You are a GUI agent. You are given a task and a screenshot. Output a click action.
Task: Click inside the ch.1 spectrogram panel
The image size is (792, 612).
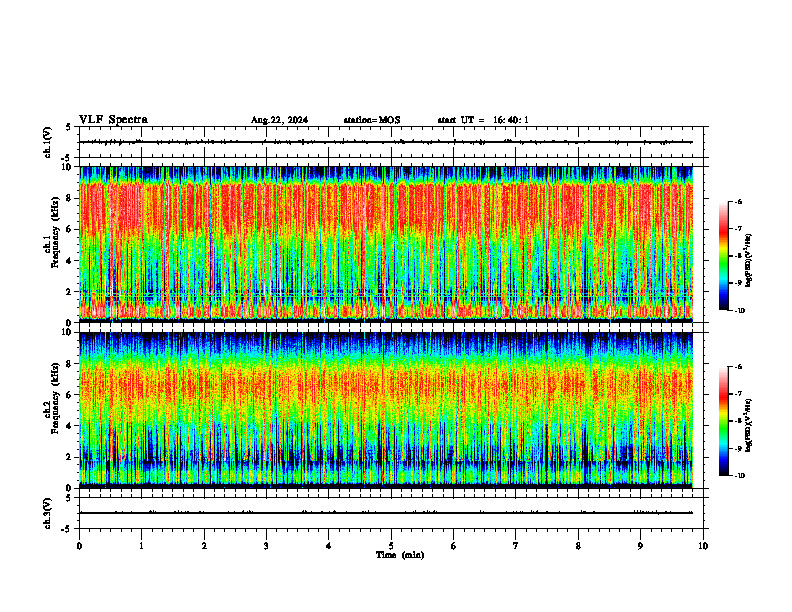386,244
